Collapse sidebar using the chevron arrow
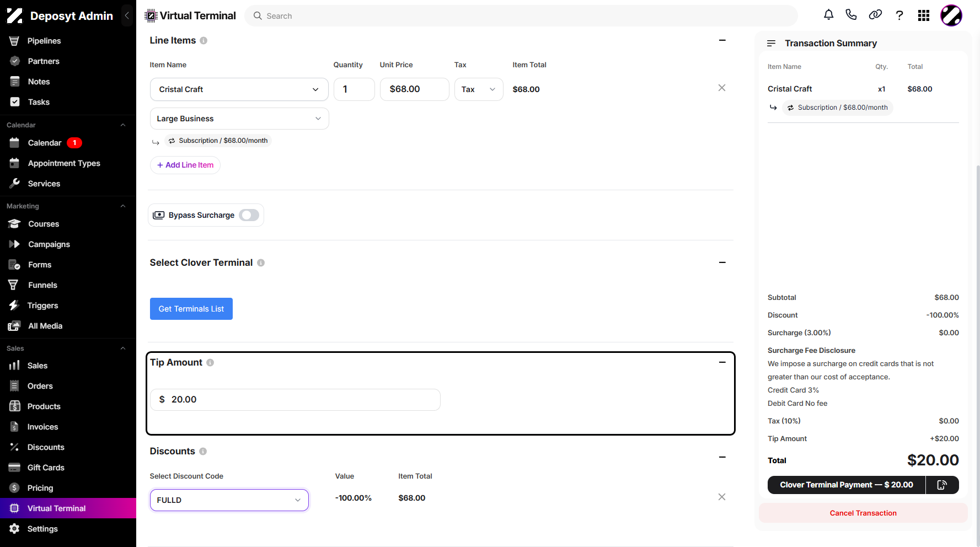 [x=127, y=15]
